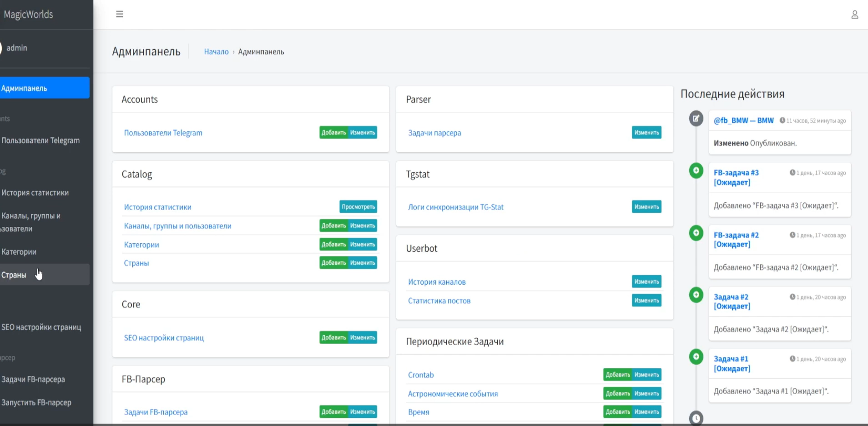Screen dimensions: 868x426
Task: Open История статистики link in Catalog card
Action: [x=157, y=207]
